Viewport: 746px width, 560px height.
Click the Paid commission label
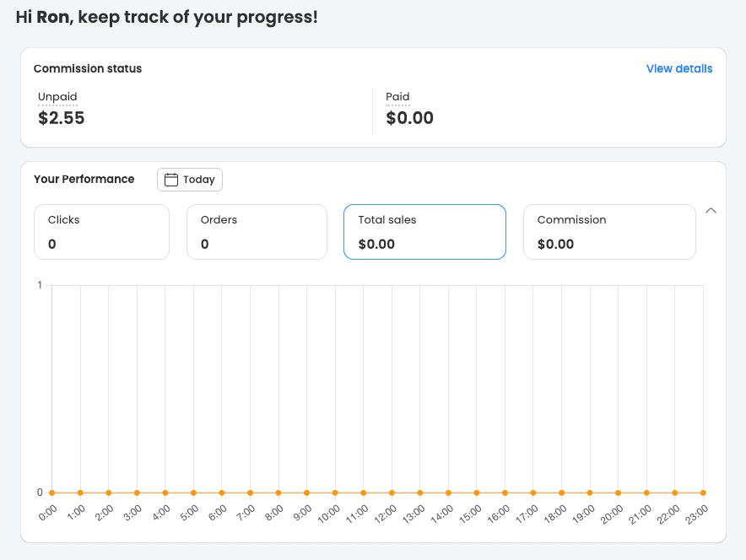pos(397,97)
